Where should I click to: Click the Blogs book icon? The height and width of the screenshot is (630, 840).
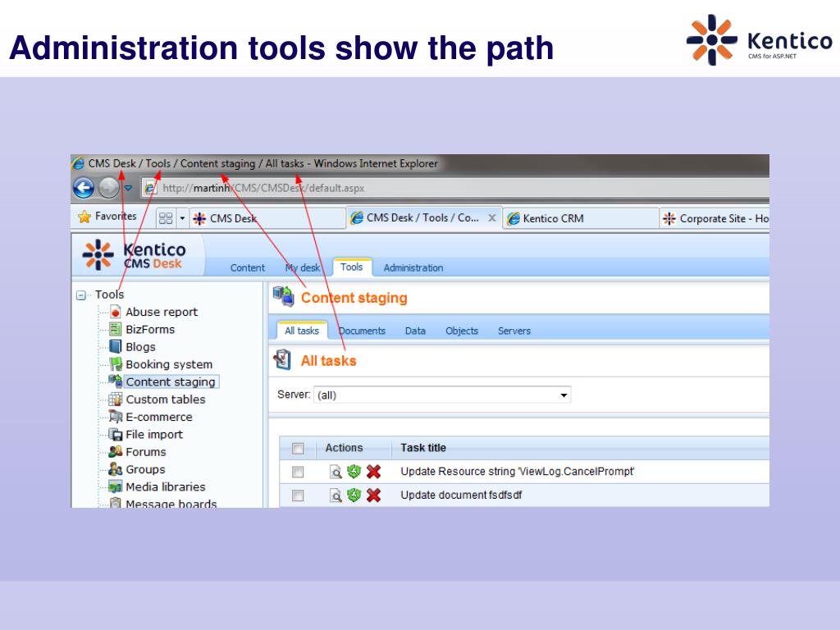(x=115, y=346)
